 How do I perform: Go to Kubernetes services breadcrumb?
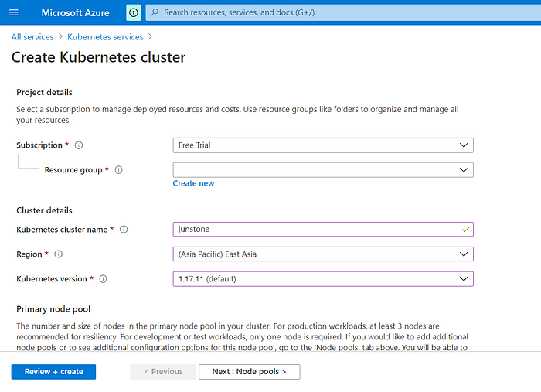pyautogui.click(x=105, y=37)
